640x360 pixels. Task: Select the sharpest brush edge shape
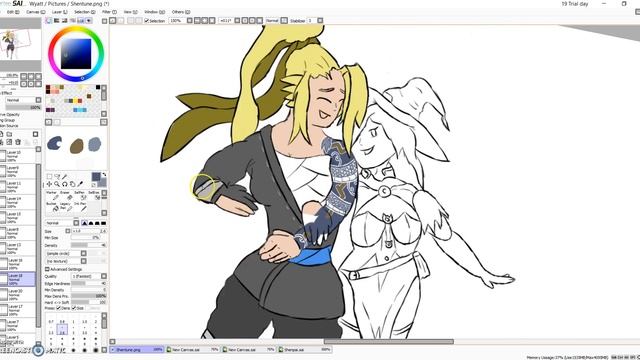84,223
